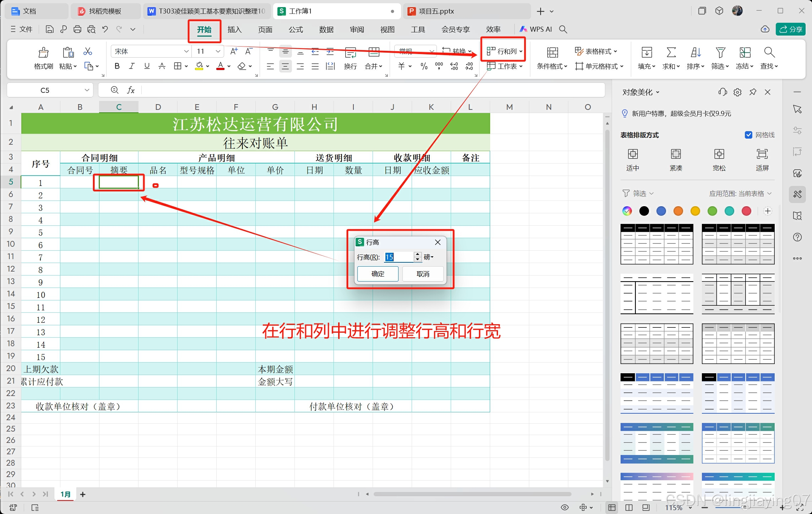812x514 pixels.
Task: Toggle bold formatting
Action: coord(117,66)
